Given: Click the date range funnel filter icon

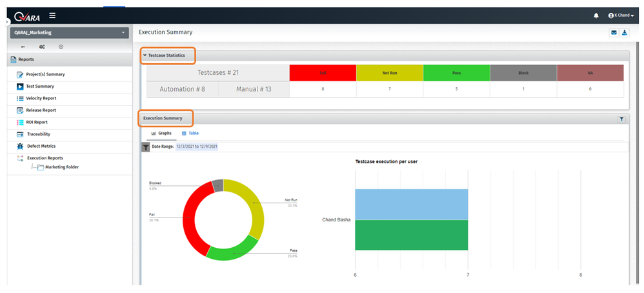Looking at the screenshot, I should pos(145,147).
